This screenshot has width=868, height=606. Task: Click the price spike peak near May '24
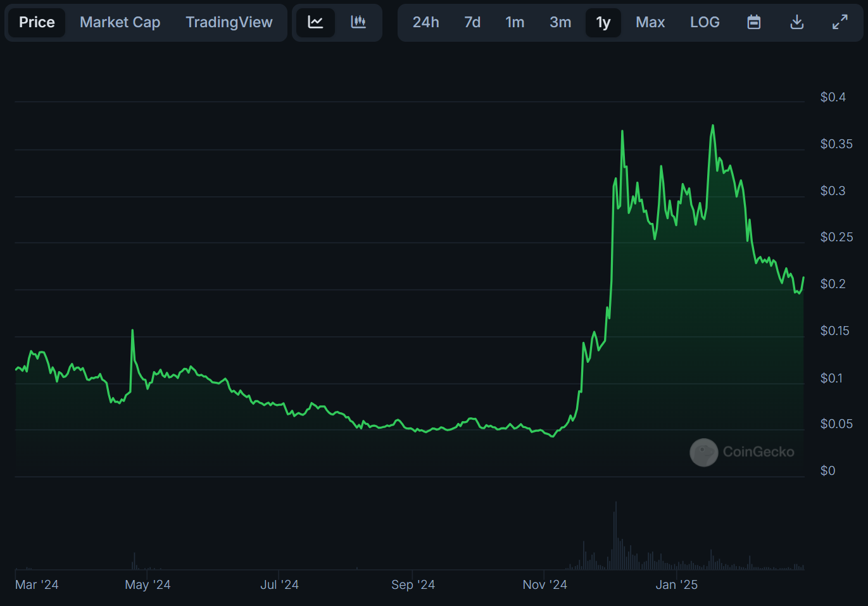coord(132,331)
